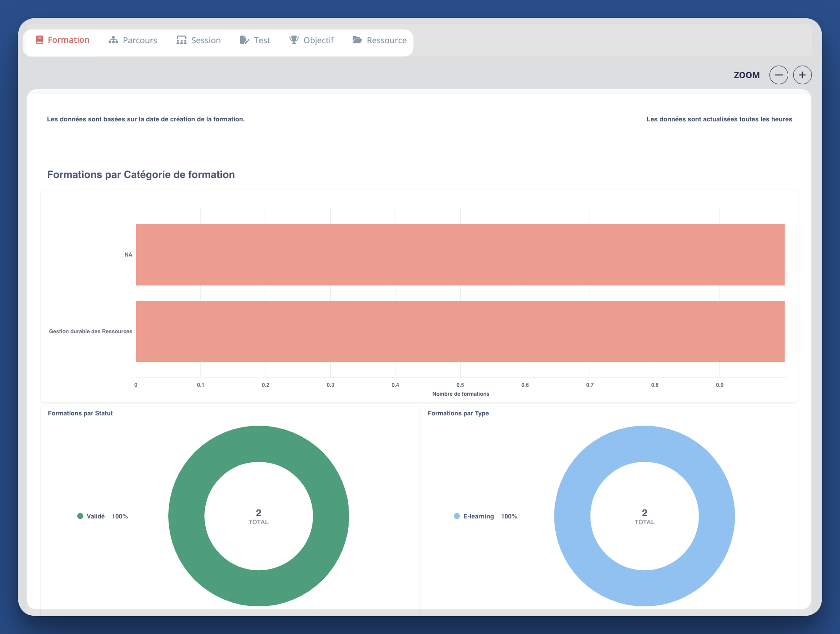The height and width of the screenshot is (634, 840).
Task: Select the Gestion durable des Ressources bar
Action: click(x=460, y=332)
